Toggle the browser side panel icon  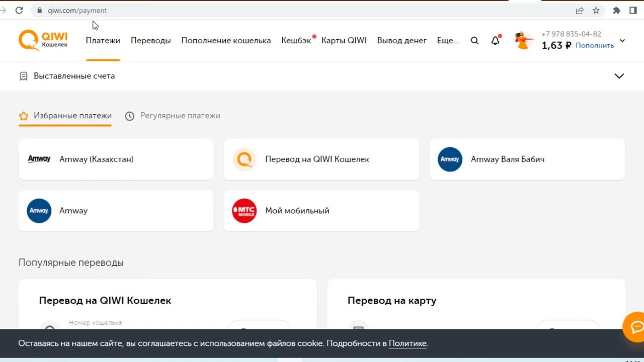(x=633, y=10)
